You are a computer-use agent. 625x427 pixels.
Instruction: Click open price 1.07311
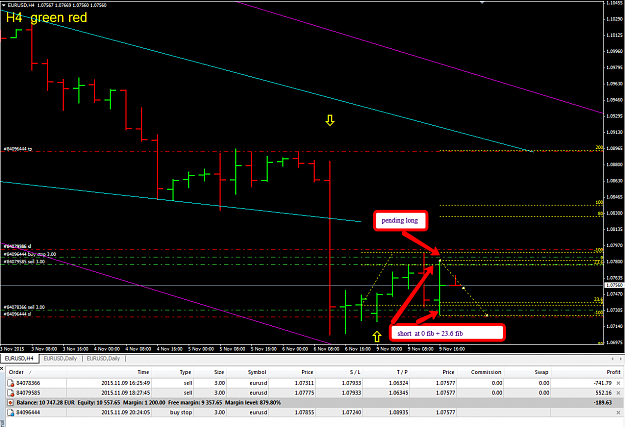[x=305, y=383]
